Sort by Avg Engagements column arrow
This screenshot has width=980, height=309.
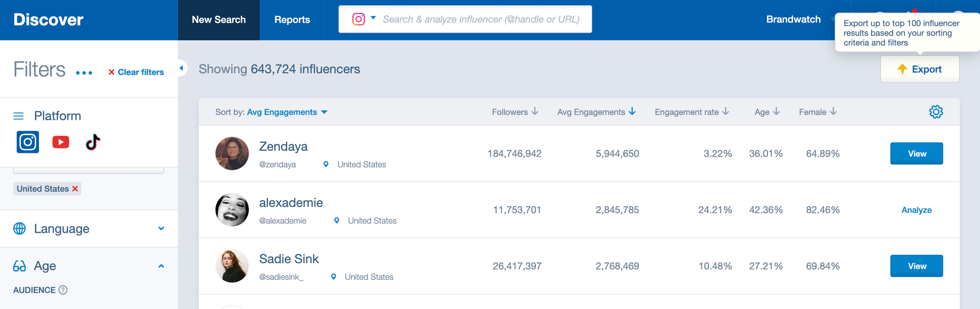(632, 111)
